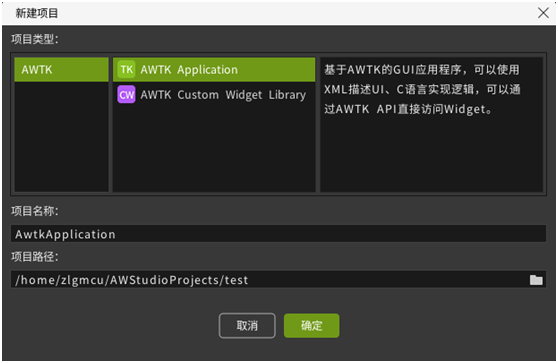
Task: Click the 取消 button
Action: 247,325
